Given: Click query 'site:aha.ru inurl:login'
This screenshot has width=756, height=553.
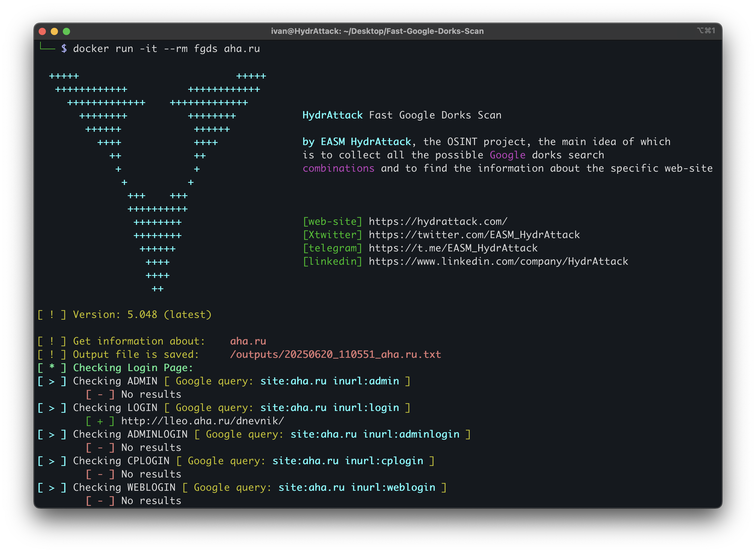Looking at the screenshot, I should (x=330, y=408).
